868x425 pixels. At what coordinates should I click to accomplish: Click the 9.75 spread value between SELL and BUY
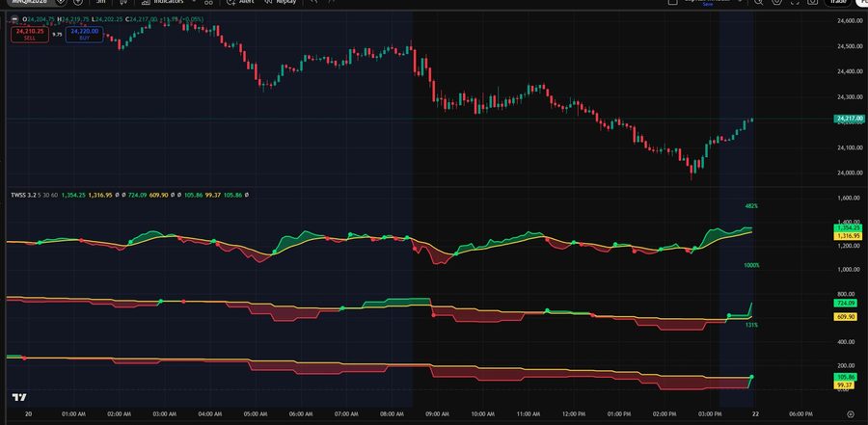pyautogui.click(x=57, y=35)
